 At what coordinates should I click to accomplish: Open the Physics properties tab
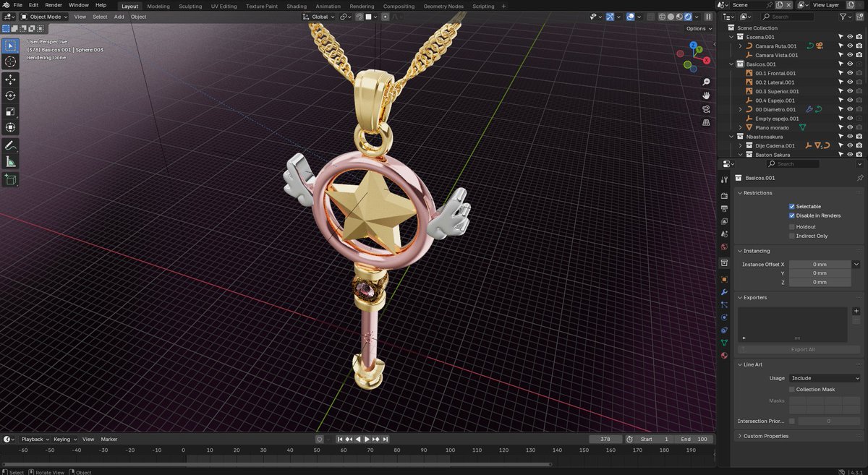tap(724, 317)
